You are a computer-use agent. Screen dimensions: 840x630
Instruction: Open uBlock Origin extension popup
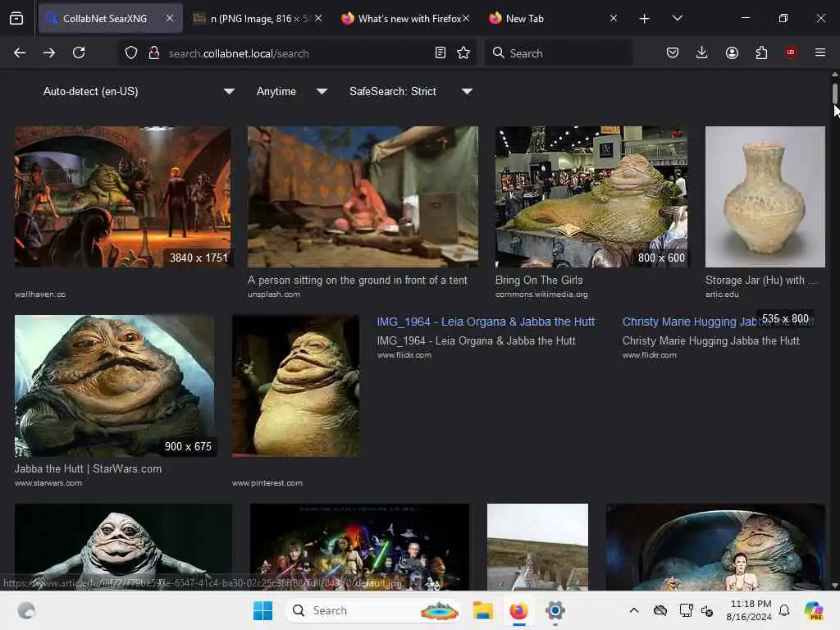(x=791, y=52)
